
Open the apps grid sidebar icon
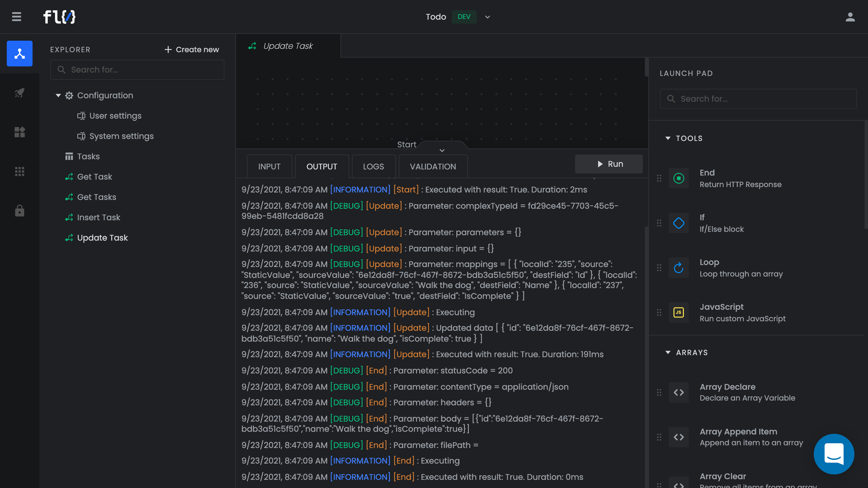point(20,171)
